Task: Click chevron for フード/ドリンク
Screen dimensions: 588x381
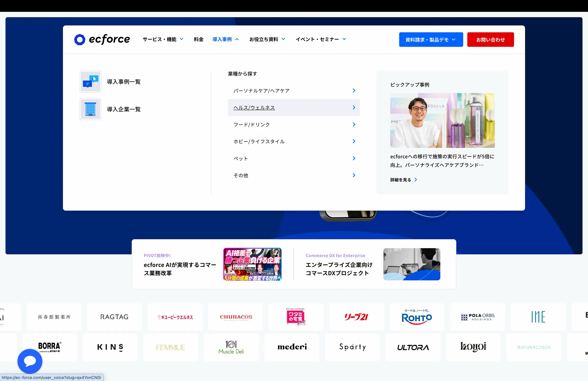Action: click(x=354, y=125)
